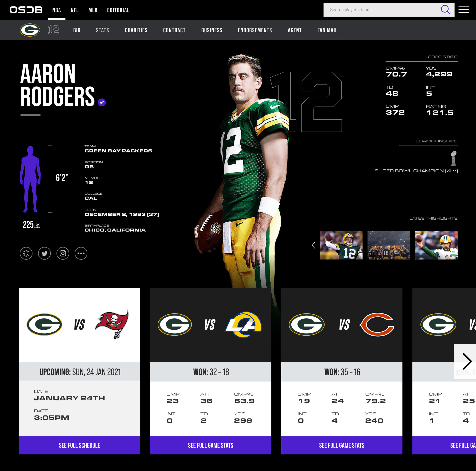Click the 296 yards in Rams card
Screen dimensions: 476x471
tap(243, 420)
